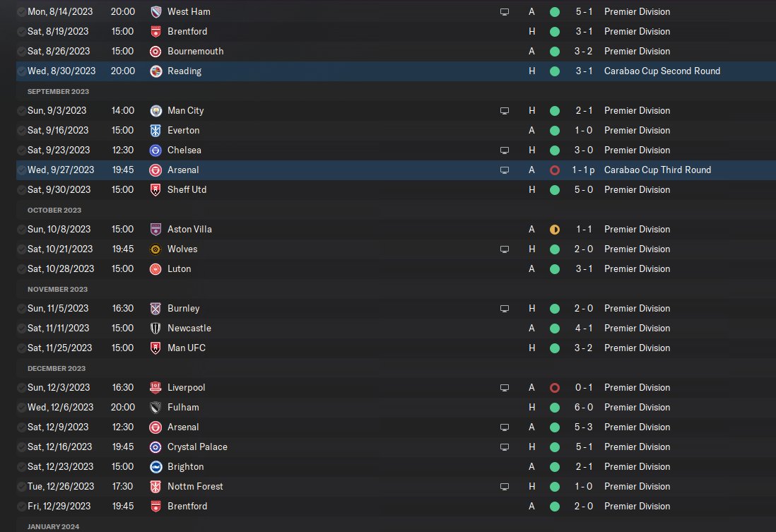Open the Carabao Cup Second Round link
Screen dimensions: 776x532
point(662,71)
